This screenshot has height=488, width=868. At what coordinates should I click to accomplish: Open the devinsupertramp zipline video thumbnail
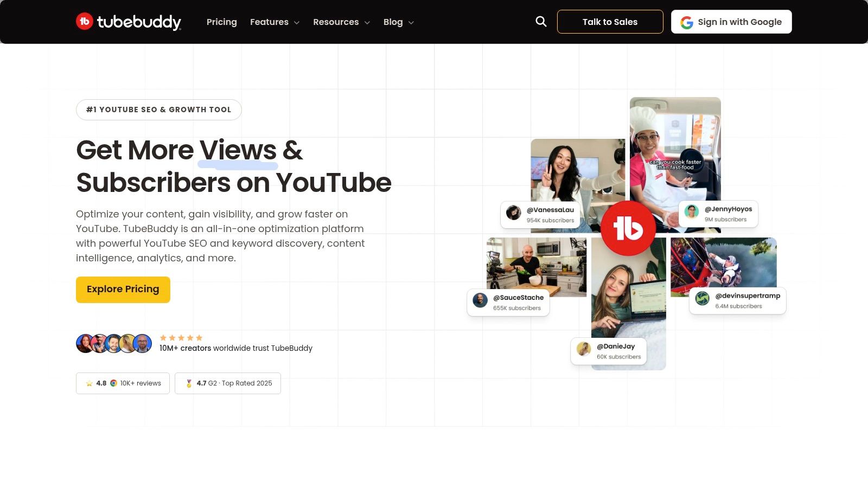724,267
